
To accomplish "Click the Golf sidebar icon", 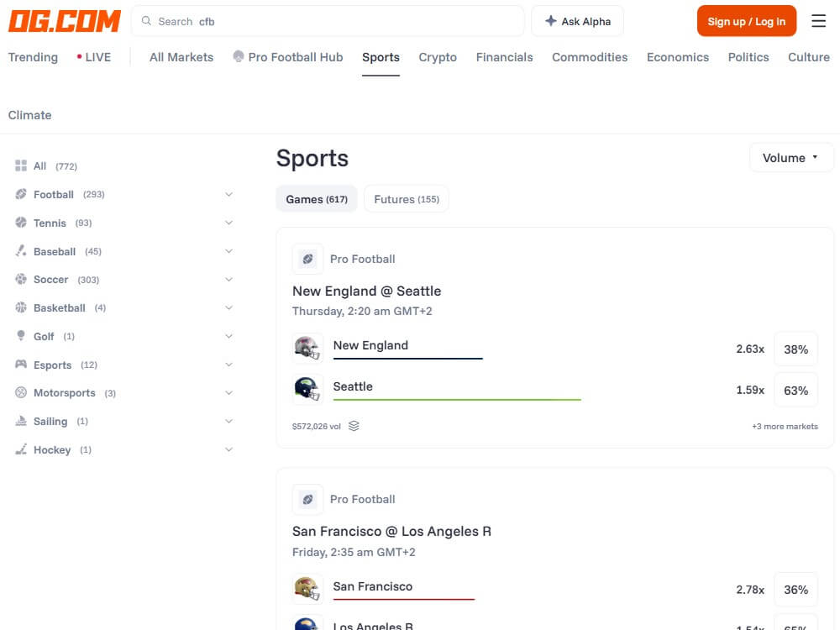I will pos(21,336).
